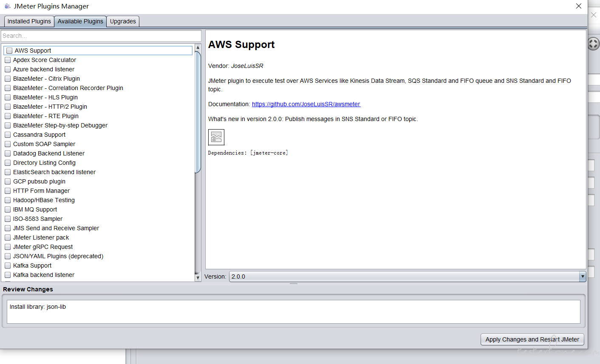
Task: Click the JMeter feather icon in title bar
Action: point(7,6)
